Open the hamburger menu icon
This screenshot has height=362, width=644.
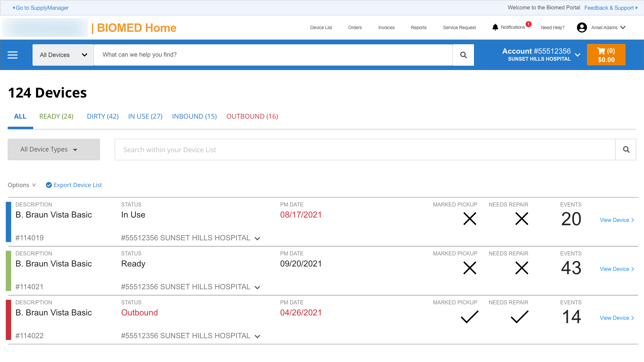(x=13, y=55)
